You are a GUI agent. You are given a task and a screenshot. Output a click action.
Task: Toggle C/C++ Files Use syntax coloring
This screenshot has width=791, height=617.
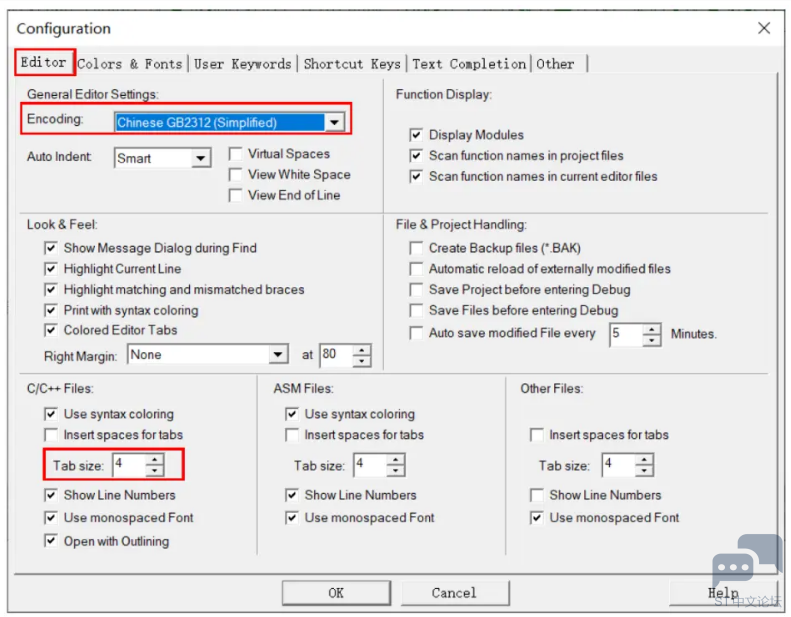tap(50, 414)
